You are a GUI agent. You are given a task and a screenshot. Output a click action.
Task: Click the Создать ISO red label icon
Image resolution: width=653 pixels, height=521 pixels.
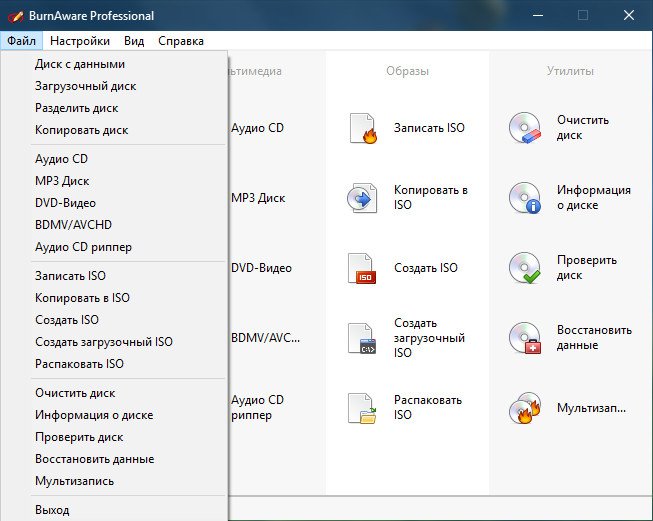pos(362,269)
